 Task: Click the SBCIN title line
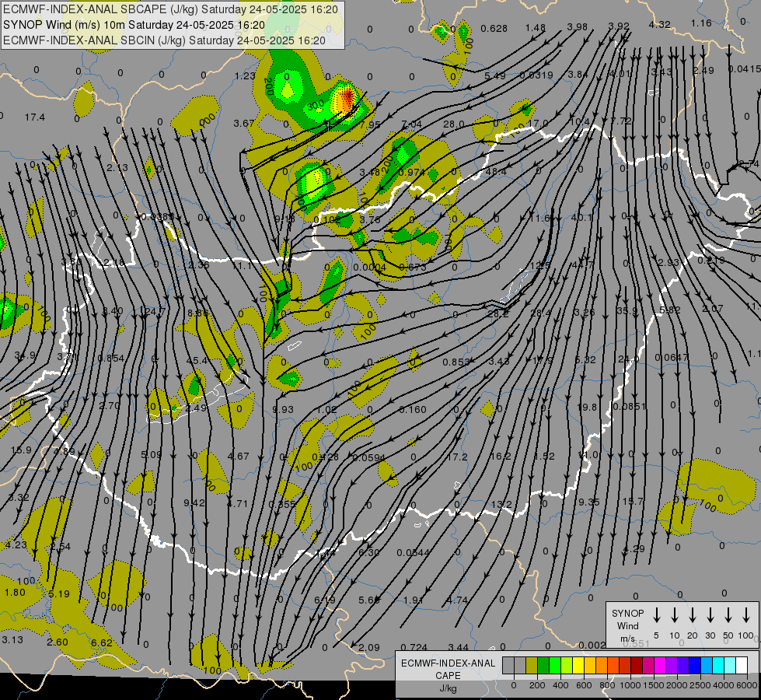coord(164,40)
